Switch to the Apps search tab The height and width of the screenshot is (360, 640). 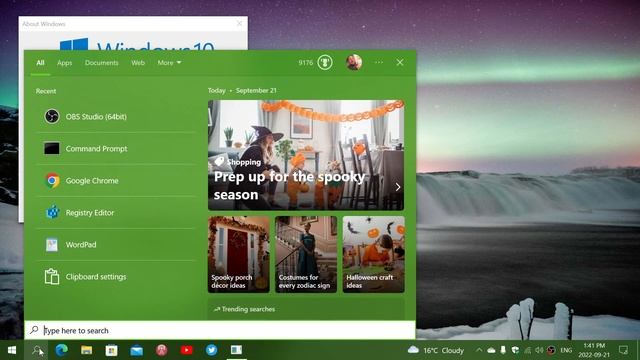[64, 63]
